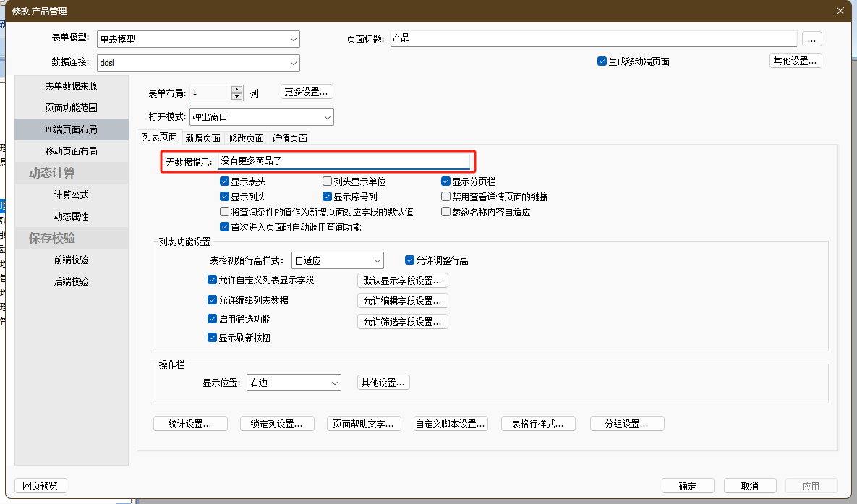This screenshot has height=504, width=857.
Task: Expand the 表单模型 dropdown
Action: (293, 39)
